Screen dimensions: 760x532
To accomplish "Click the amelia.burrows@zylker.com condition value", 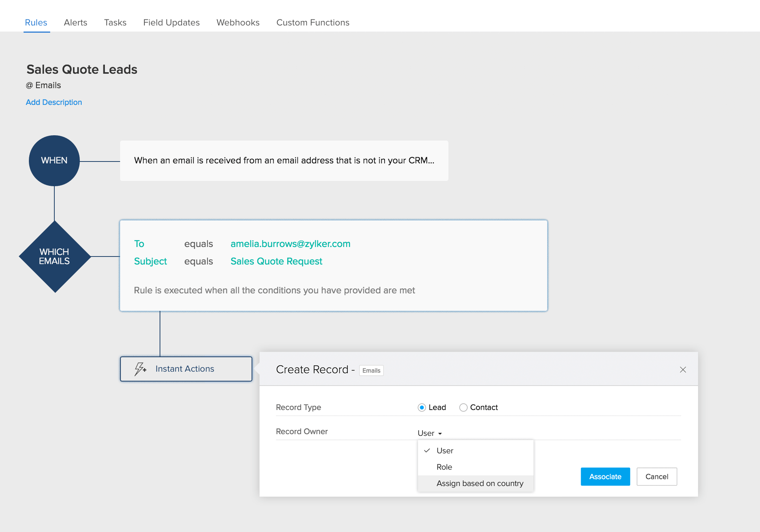I will point(291,244).
